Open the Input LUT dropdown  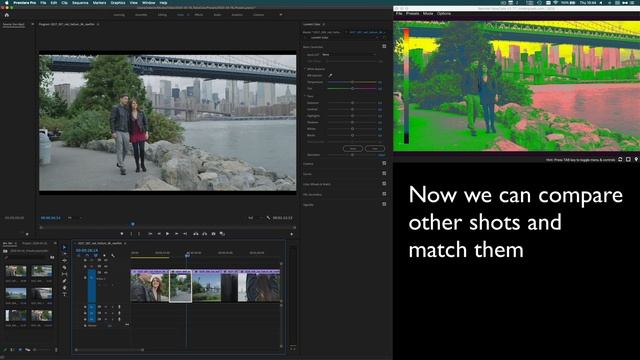point(349,54)
